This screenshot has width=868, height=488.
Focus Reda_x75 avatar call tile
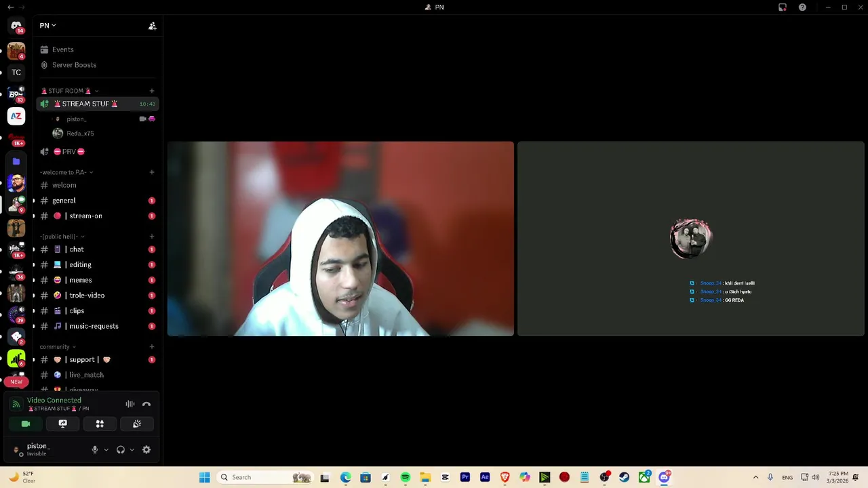691,239
